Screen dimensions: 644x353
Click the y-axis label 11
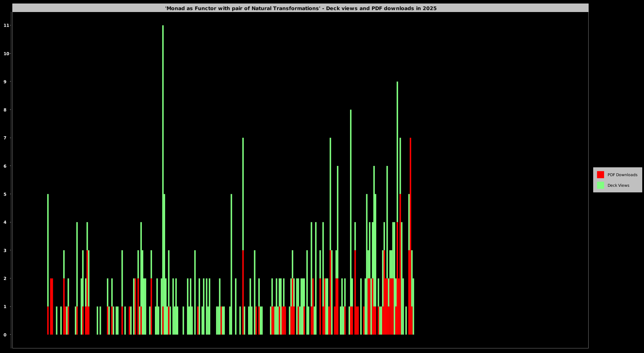point(6,25)
